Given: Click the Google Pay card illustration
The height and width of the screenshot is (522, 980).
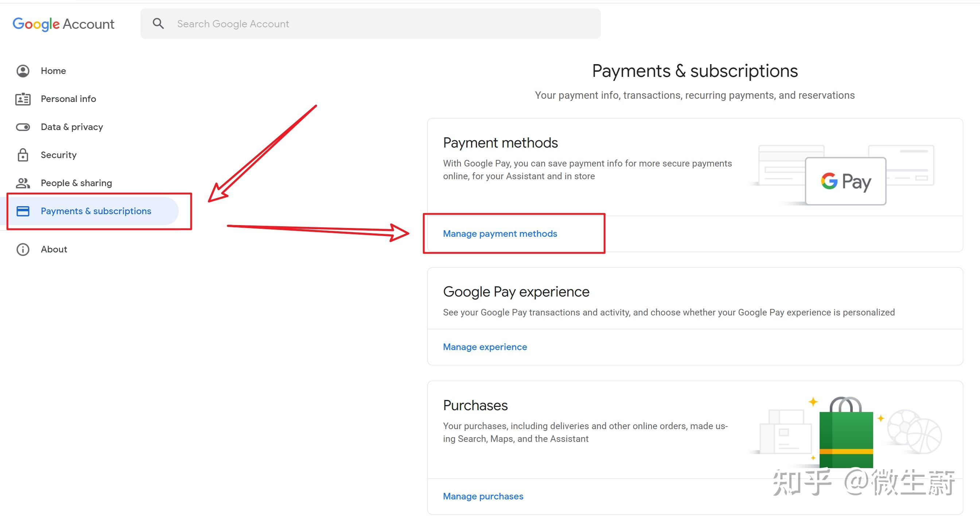Looking at the screenshot, I should (x=845, y=181).
